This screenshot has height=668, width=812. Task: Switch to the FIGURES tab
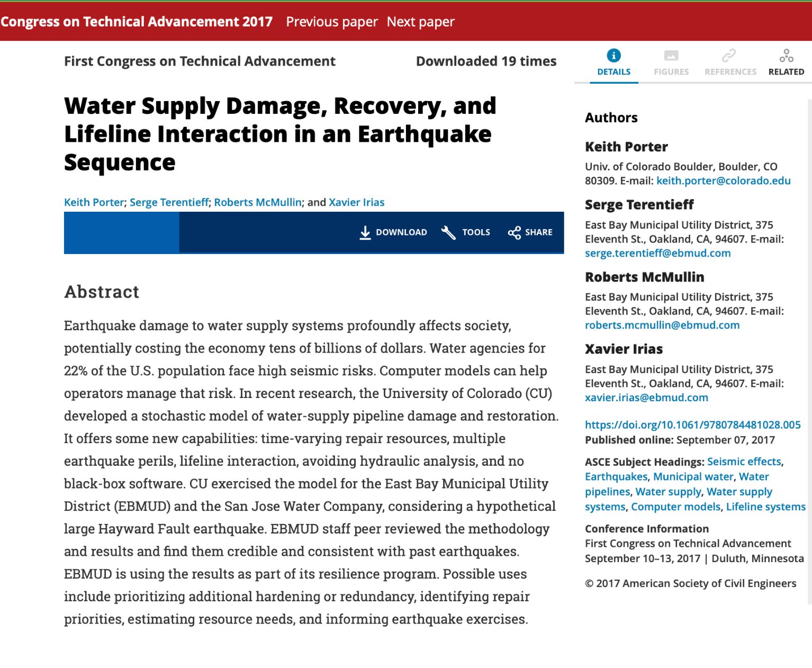pos(671,71)
